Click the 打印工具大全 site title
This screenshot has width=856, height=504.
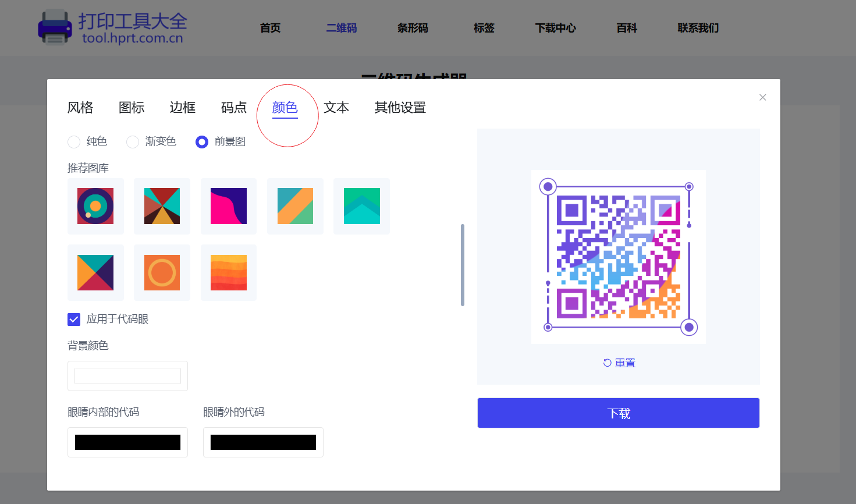coord(133,21)
